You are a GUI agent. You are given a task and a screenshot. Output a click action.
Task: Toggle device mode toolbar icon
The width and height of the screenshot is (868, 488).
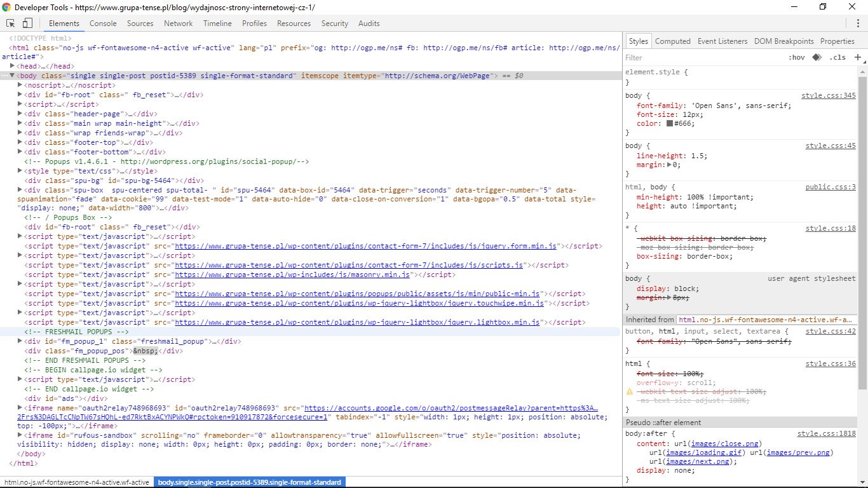tap(27, 24)
